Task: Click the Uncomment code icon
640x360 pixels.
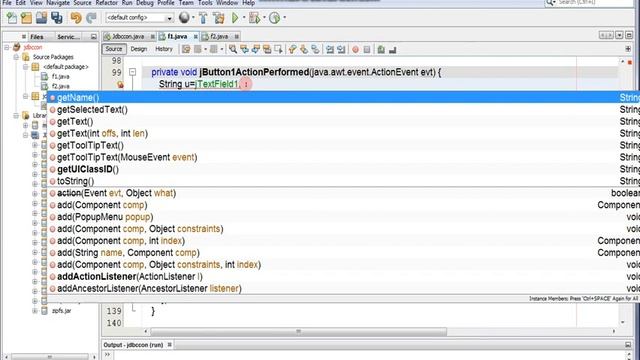Action: (393, 49)
